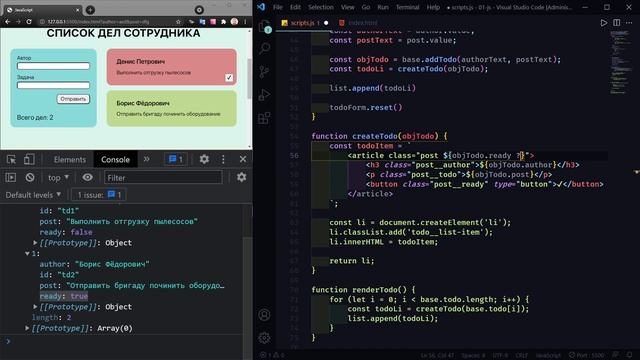Expand the first [[Prototype]]: Object entry
The image size is (640, 360).
click(36, 243)
